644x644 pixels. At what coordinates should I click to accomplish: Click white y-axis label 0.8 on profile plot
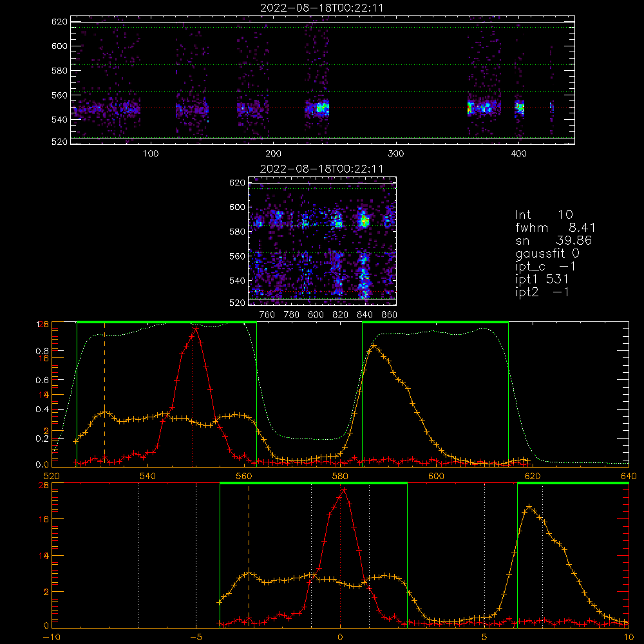[x=43, y=351]
